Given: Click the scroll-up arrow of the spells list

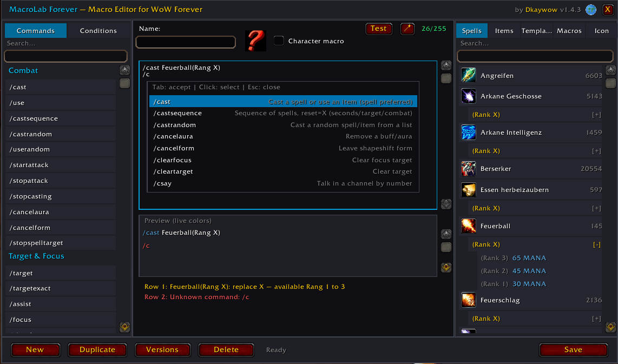Looking at the screenshot, I should (610, 70).
